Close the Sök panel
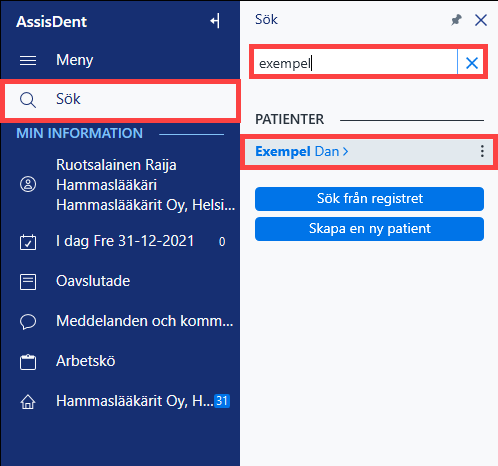 click(481, 20)
